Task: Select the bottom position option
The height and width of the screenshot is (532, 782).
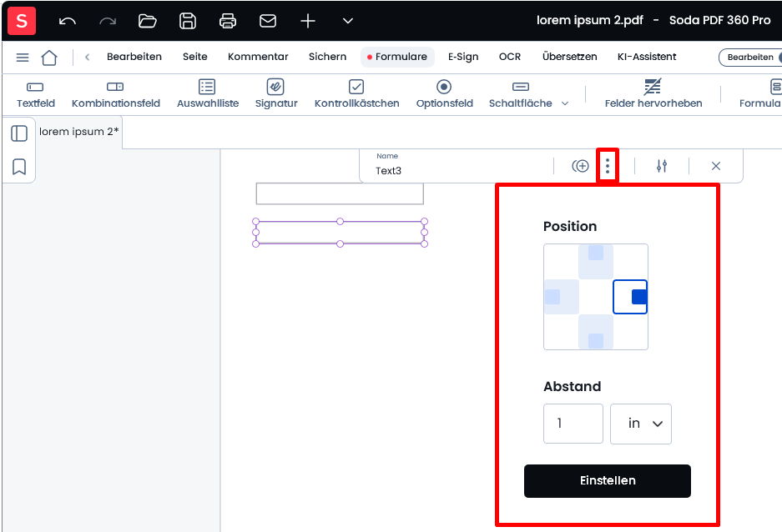Action: click(596, 332)
